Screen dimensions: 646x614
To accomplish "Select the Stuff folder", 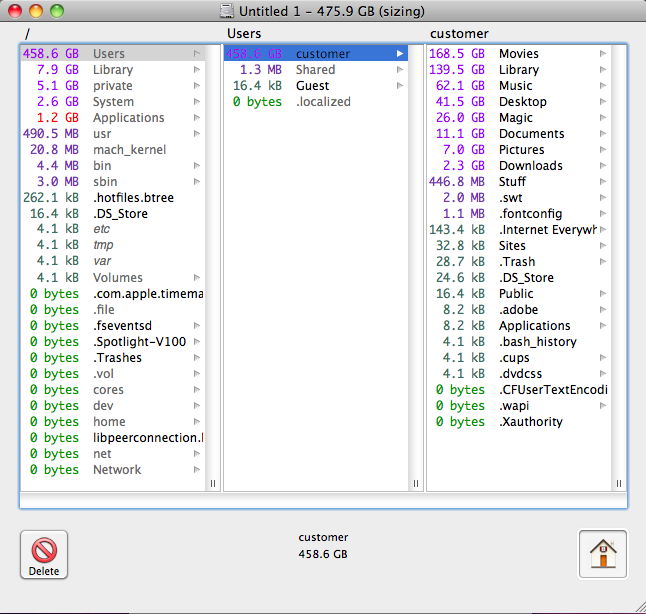I will (519, 182).
